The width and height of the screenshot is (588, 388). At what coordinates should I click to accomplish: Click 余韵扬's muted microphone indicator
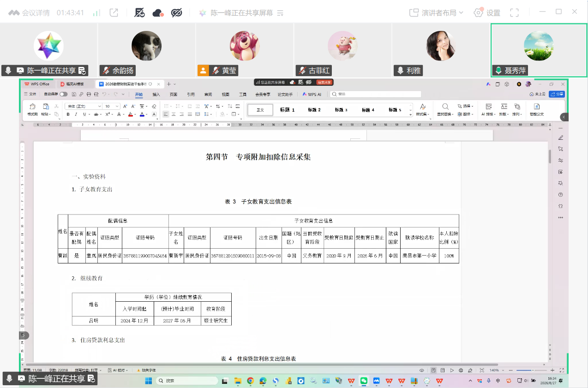[x=106, y=71]
